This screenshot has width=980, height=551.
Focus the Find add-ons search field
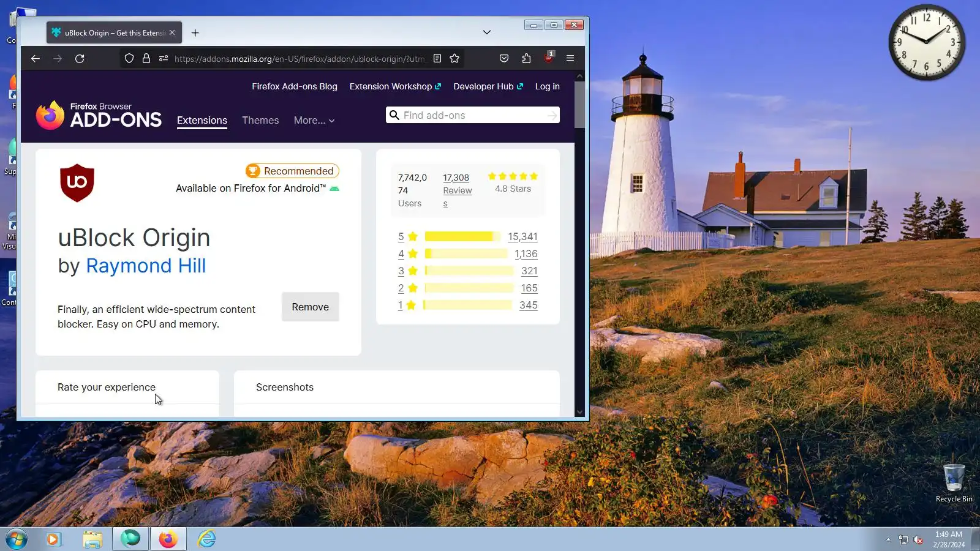coord(472,115)
